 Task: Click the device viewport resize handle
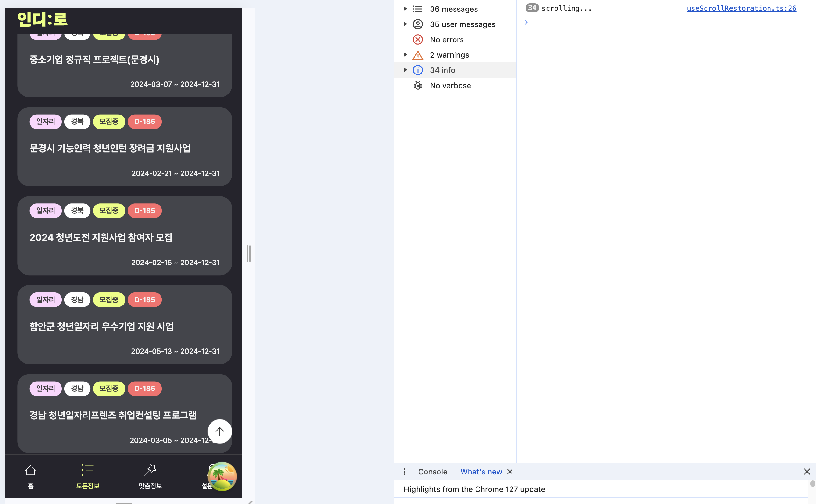(x=248, y=254)
